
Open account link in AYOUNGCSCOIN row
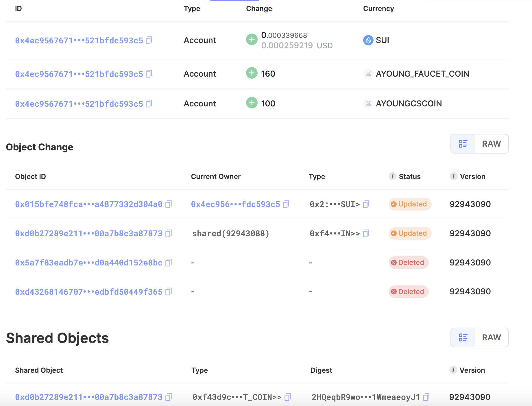[79, 104]
